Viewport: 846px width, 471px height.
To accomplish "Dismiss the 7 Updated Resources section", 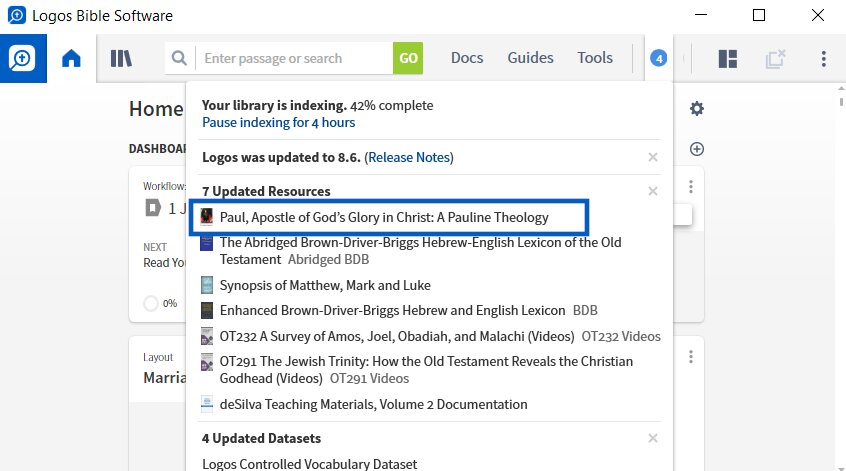I will coord(653,191).
